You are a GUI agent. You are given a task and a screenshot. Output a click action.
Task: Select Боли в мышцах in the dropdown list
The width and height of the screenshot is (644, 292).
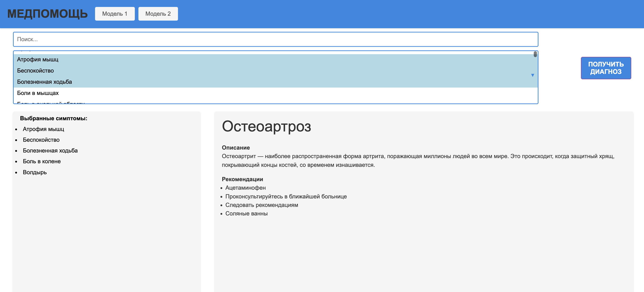point(38,93)
